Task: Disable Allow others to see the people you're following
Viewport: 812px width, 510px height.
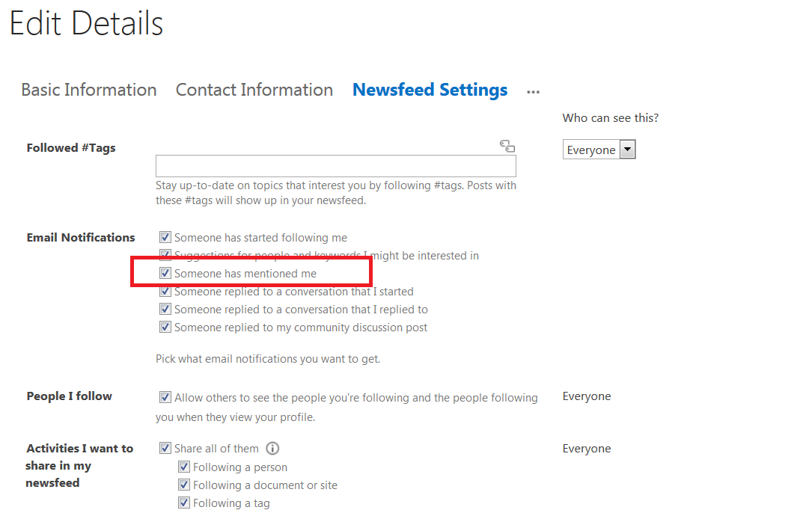Action: pos(165,397)
